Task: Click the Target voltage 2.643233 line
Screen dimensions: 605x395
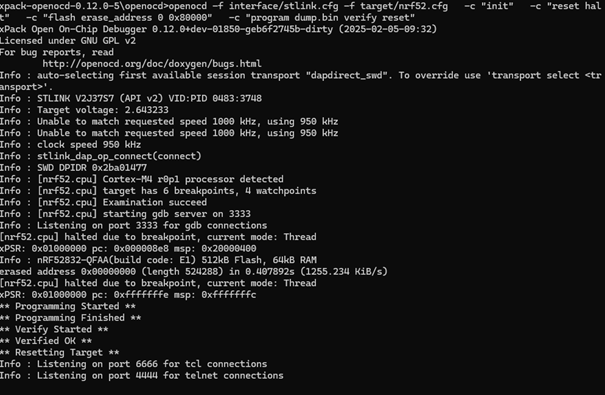Action: click(x=84, y=110)
